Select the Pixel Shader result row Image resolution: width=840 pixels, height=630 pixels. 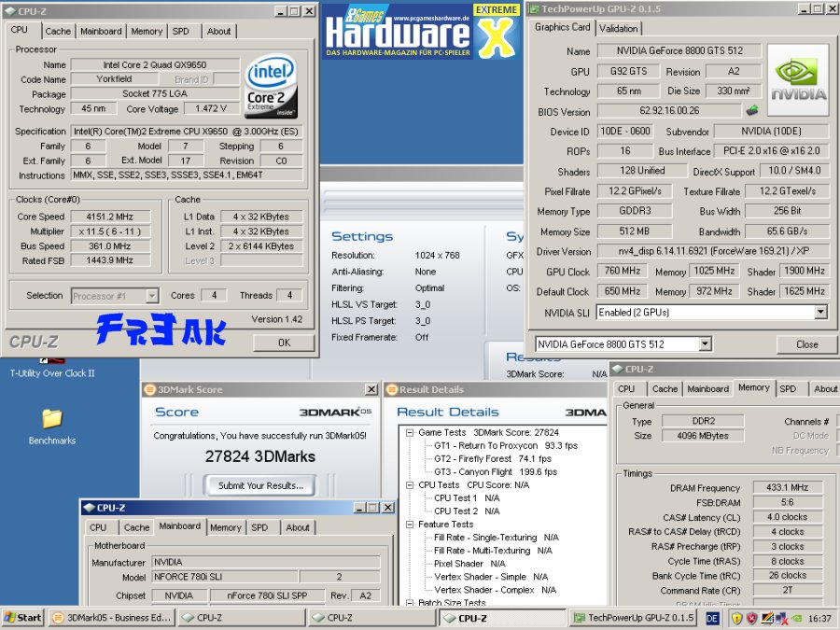(469, 564)
